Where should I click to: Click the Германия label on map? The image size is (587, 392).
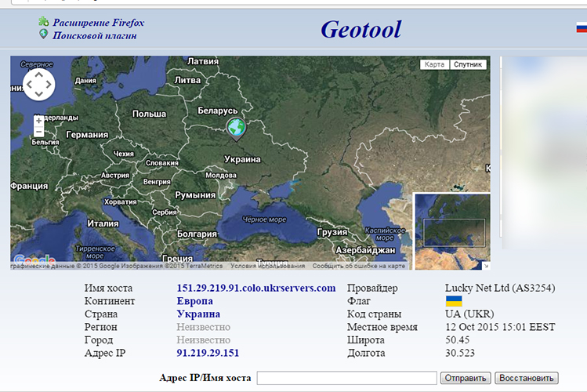tap(87, 135)
